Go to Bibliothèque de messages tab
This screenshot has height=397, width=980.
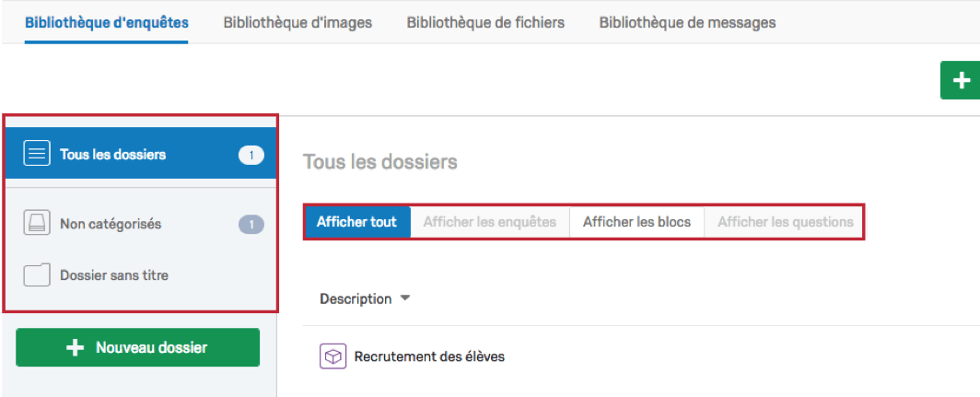[x=687, y=23]
